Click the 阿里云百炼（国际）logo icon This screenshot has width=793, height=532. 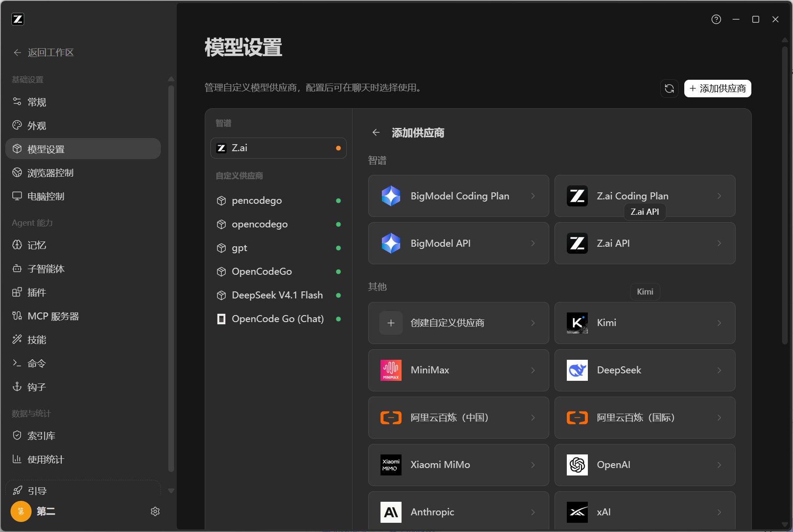(x=577, y=418)
